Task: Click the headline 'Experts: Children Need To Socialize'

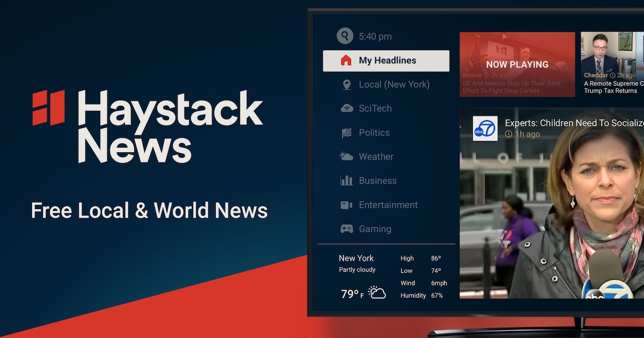Action: (x=574, y=123)
